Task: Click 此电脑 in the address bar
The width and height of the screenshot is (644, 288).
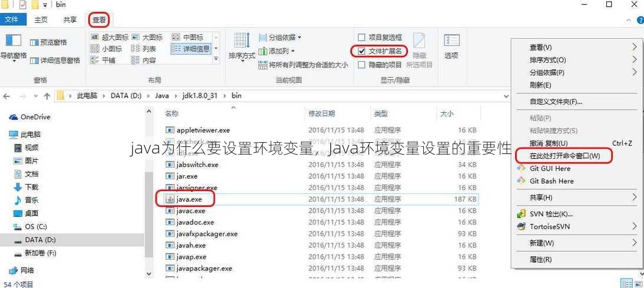Action: click(x=88, y=96)
